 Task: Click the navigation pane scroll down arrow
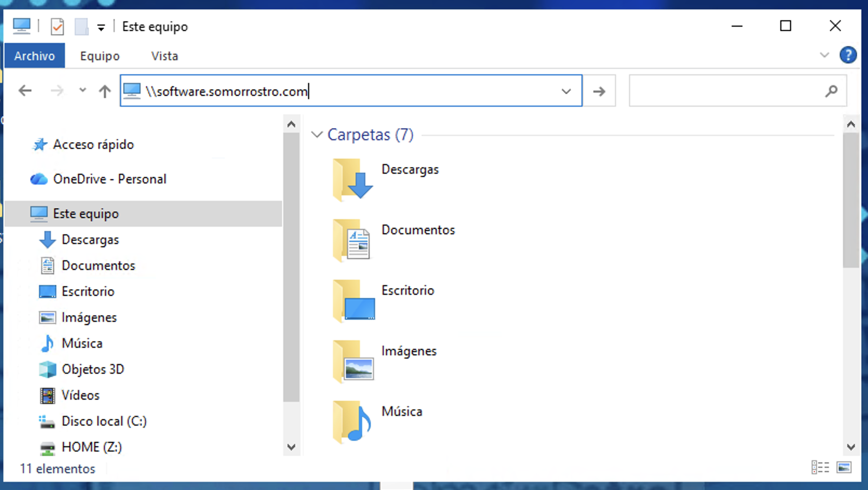pos(291,447)
